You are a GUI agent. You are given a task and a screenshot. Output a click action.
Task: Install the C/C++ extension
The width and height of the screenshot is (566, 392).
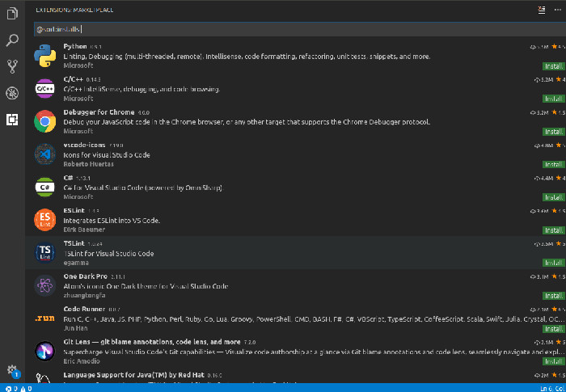point(553,98)
